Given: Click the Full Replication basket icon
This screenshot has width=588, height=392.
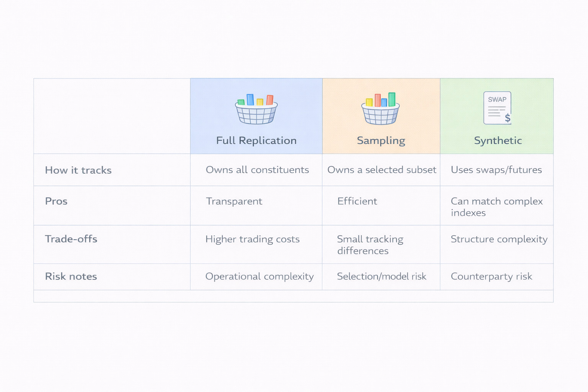Looking at the screenshot, I should tap(256, 109).
